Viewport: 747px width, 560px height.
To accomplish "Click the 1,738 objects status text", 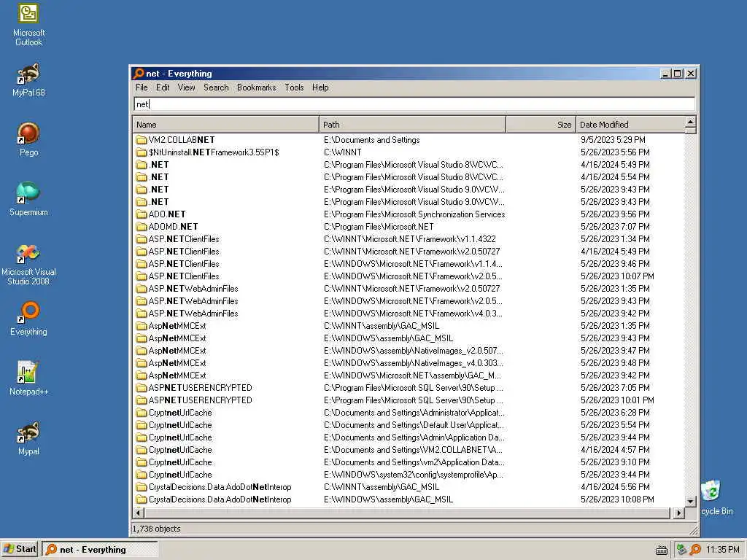I will pyautogui.click(x=156, y=529).
